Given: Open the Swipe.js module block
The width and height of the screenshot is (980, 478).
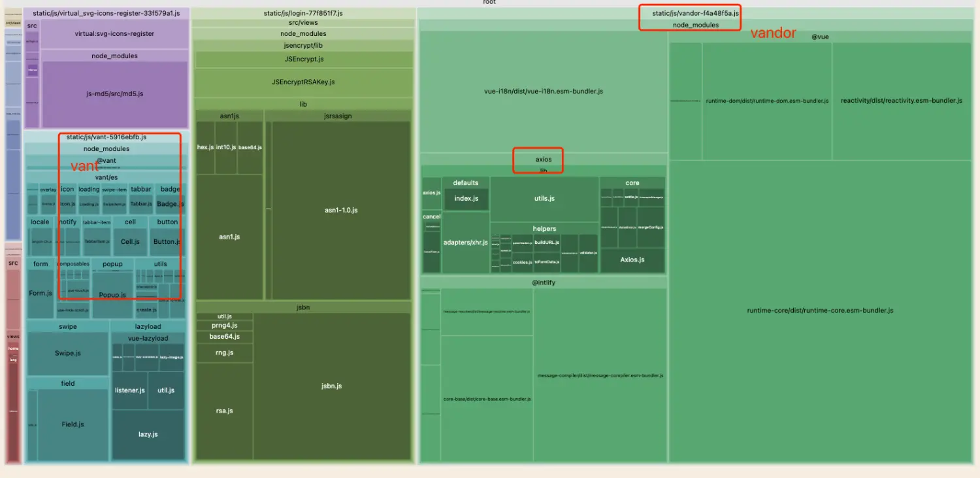Looking at the screenshot, I should 67,353.
